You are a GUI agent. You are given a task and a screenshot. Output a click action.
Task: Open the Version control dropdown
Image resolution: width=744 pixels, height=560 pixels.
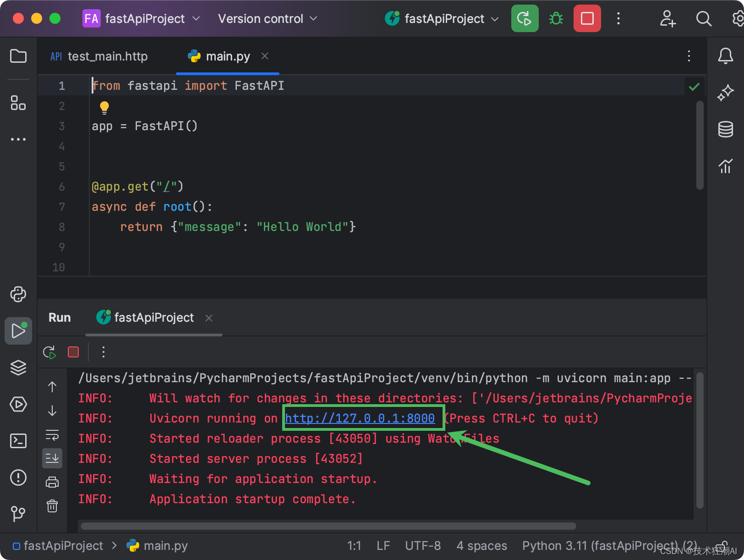pos(267,18)
